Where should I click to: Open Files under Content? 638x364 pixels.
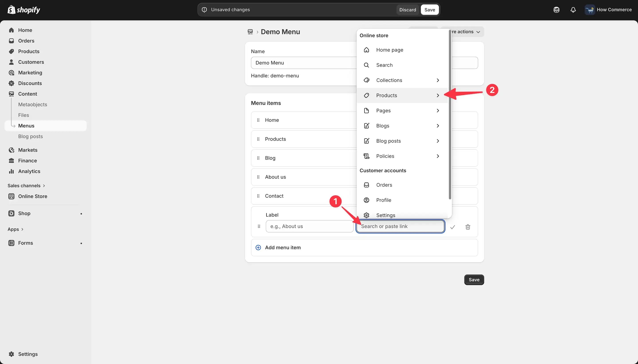click(23, 115)
